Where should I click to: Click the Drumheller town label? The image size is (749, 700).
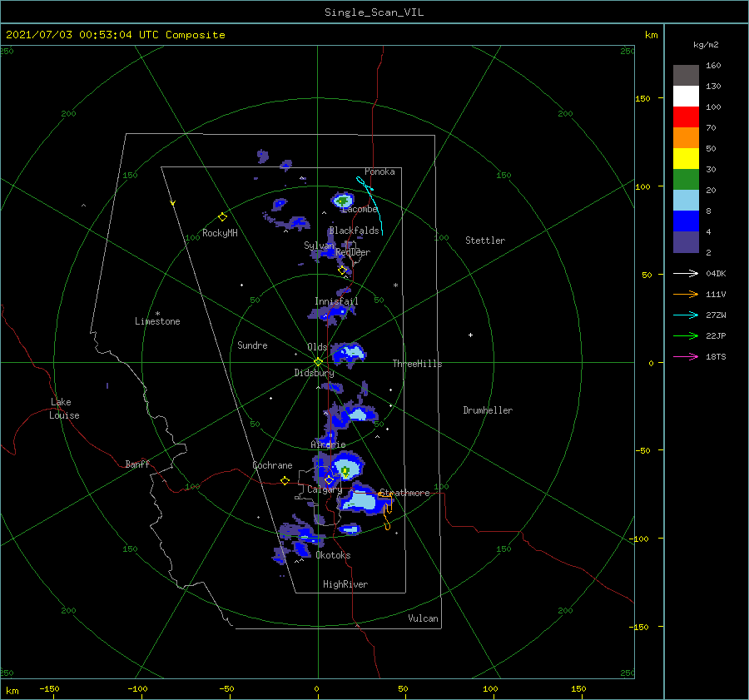pyautogui.click(x=488, y=410)
